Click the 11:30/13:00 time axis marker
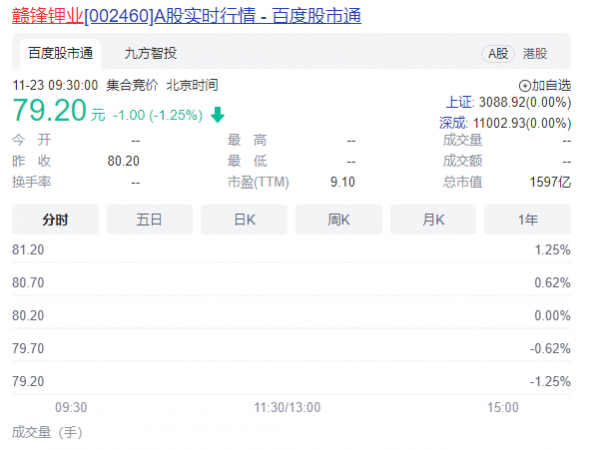 coord(288,407)
